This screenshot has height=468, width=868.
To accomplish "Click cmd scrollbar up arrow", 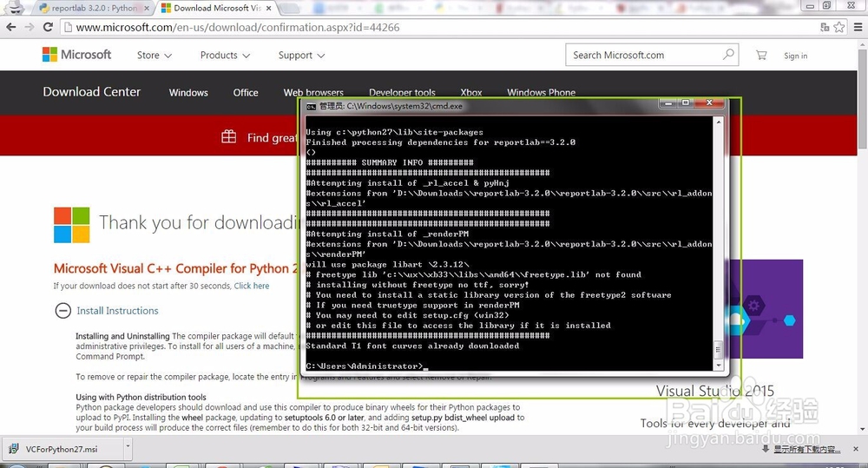I will [719, 122].
